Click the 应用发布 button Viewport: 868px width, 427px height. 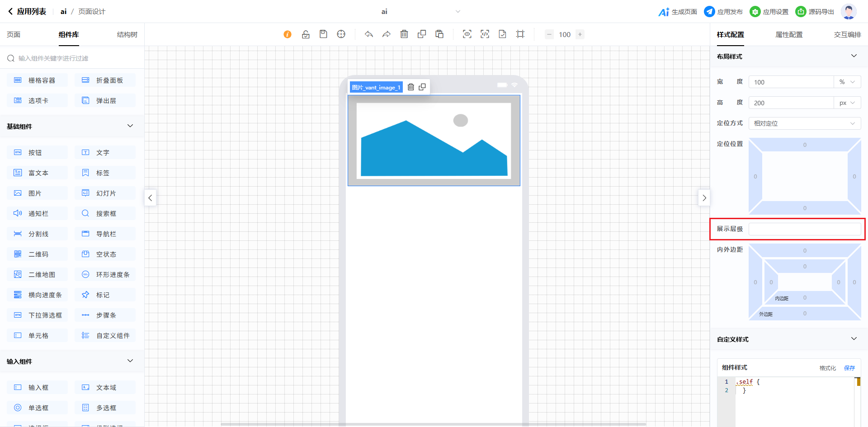click(x=724, y=12)
